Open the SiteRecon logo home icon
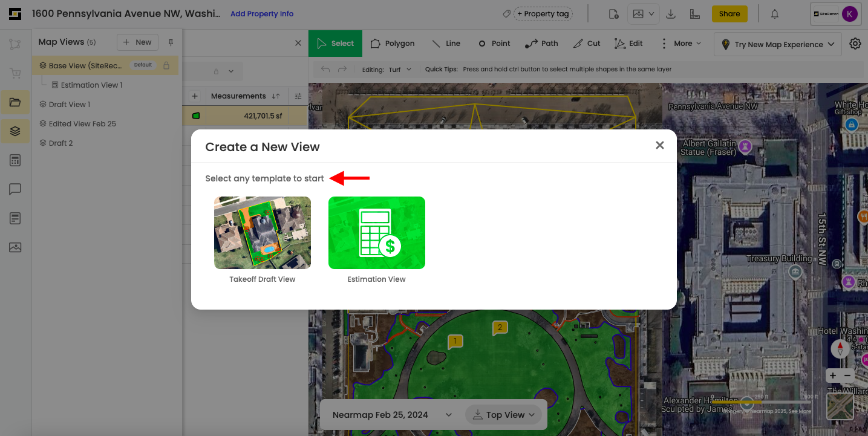Screen dimensions: 868x436 [15, 14]
